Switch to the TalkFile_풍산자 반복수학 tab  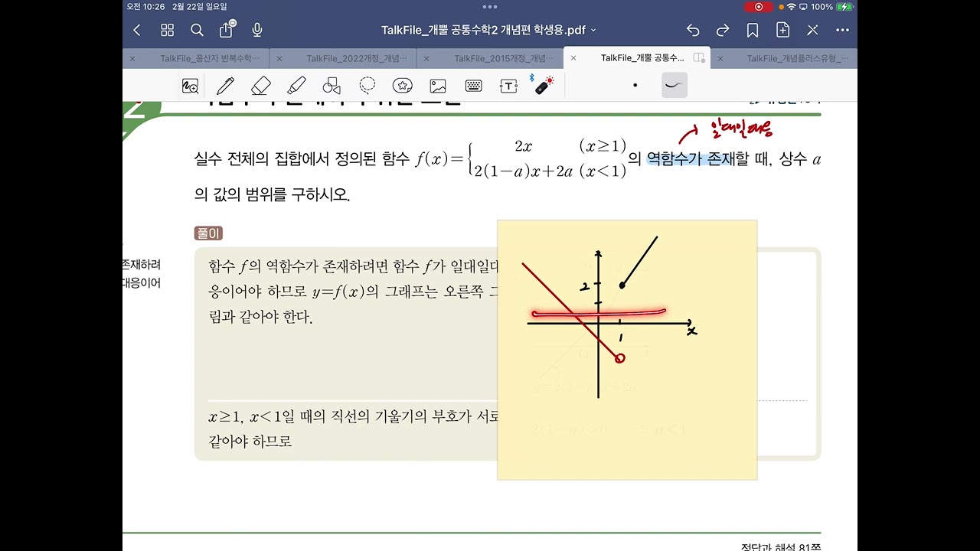coord(209,58)
